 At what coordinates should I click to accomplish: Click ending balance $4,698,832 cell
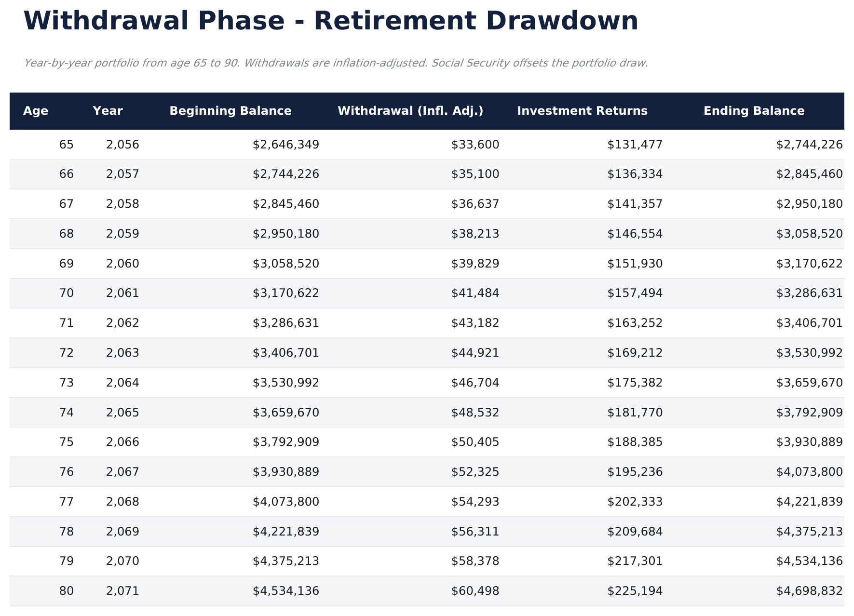(x=809, y=591)
